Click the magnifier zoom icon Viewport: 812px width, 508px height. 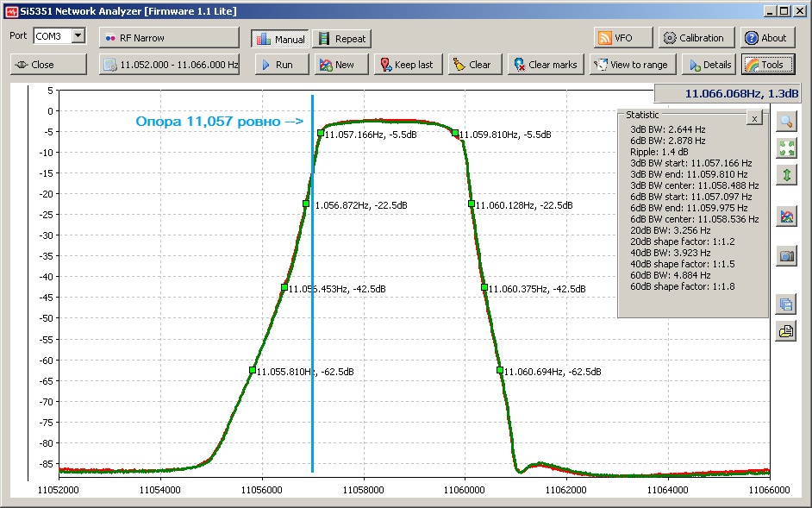click(786, 121)
